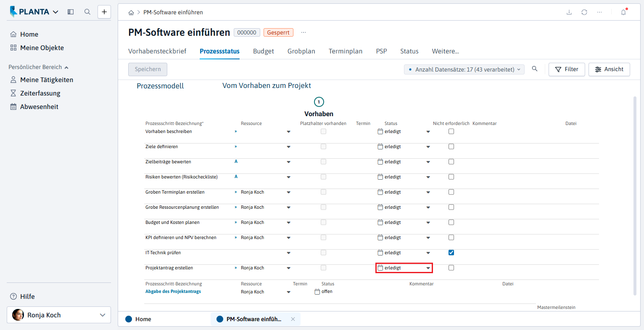Check Nicht erforderlich for Ziele definieren
The image size is (644, 330).
point(451,146)
